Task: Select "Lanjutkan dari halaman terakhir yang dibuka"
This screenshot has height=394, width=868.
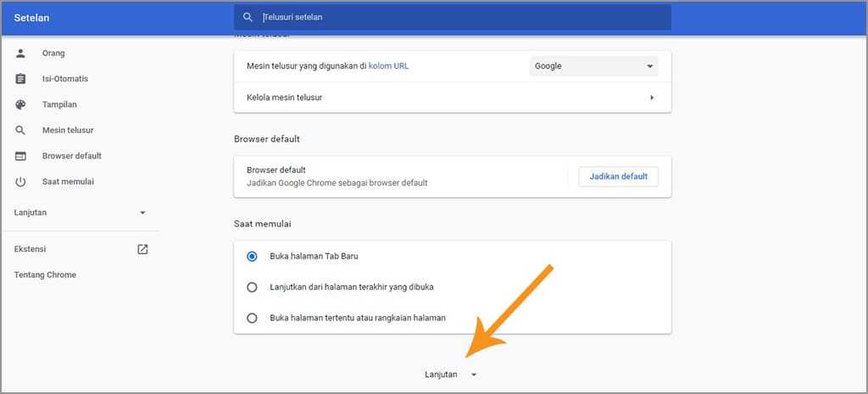Action: click(252, 287)
